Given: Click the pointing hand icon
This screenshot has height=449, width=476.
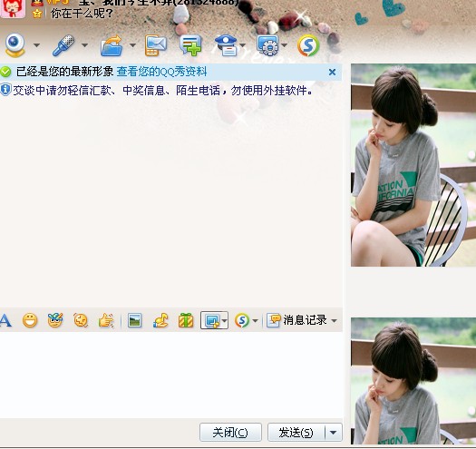Looking at the screenshot, I should point(106,321).
